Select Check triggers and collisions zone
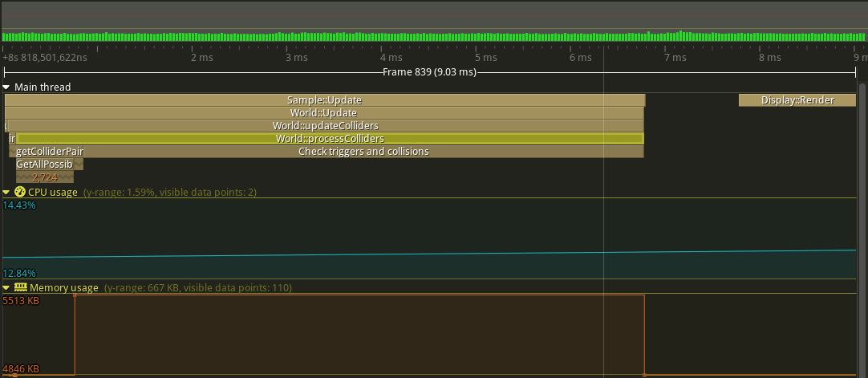Viewport: 868px width, 378px height. 363,151
